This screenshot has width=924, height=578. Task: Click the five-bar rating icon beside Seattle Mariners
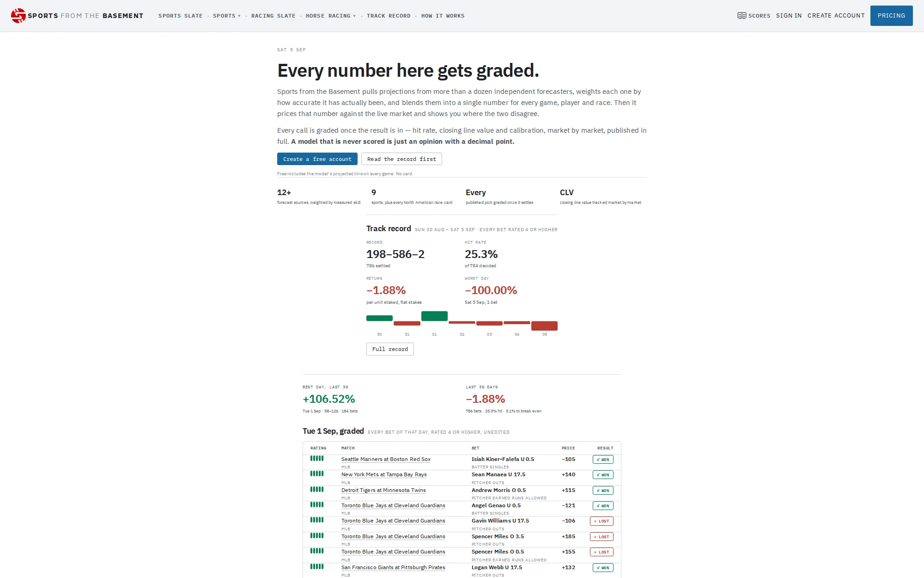tap(317, 458)
